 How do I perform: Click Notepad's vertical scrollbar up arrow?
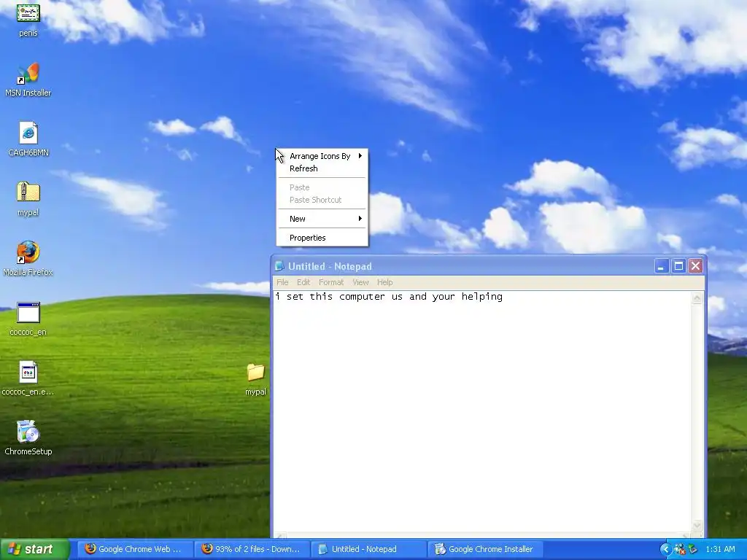tap(697, 298)
